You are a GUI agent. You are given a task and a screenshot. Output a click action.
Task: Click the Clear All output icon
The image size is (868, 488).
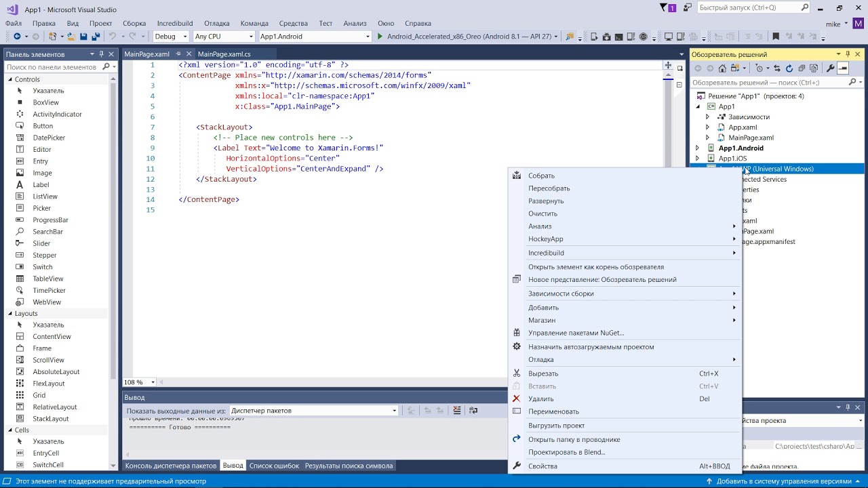(457, 410)
